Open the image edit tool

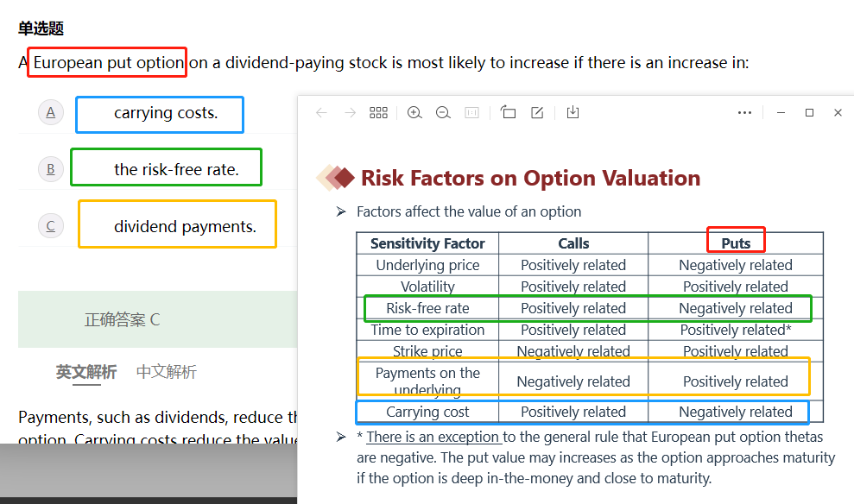click(537, 113)
